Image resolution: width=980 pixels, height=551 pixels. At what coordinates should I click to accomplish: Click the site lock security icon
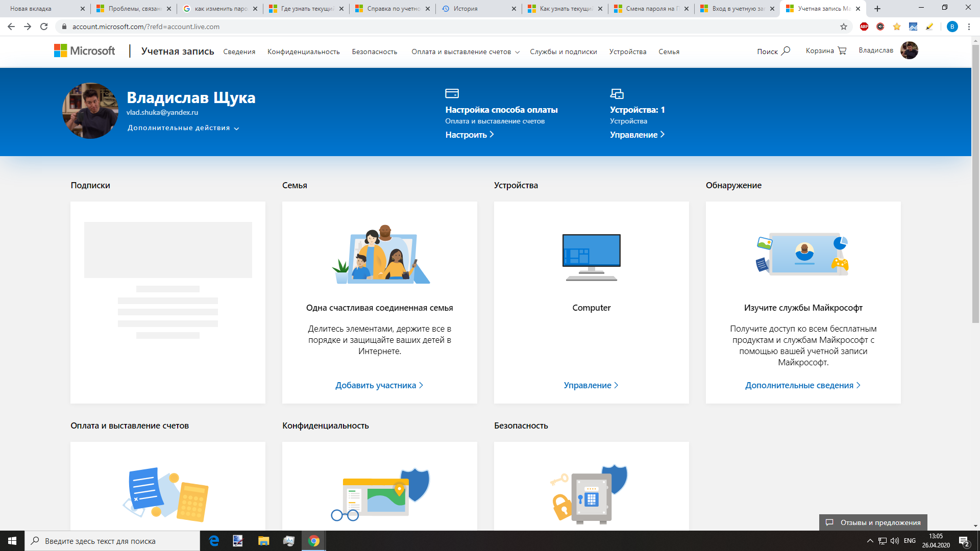click(x=64, y=27)
